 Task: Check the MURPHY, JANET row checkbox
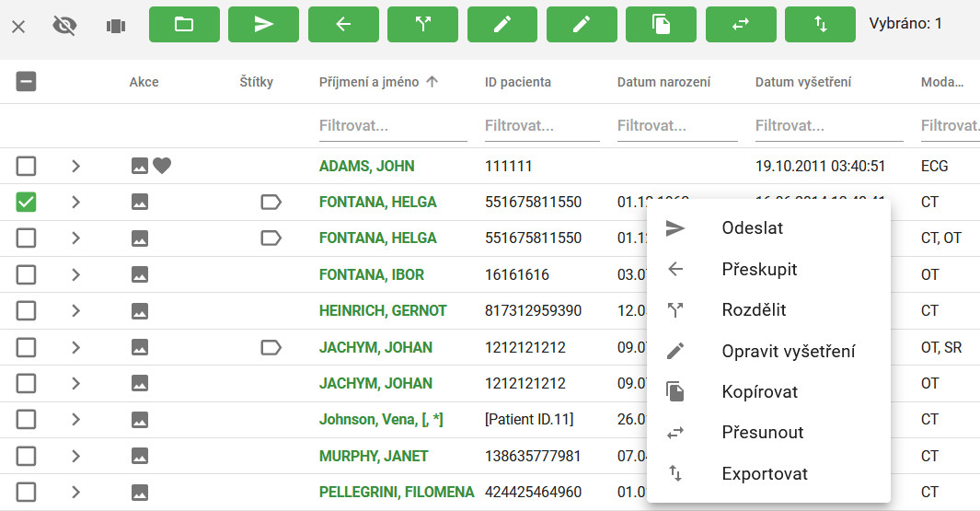(x=27, y=456)
